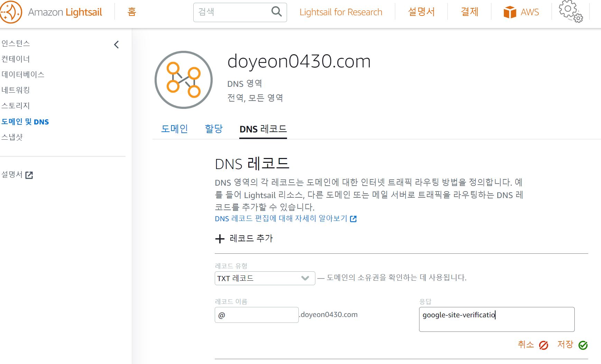Viewport: 601px width, 364px height.
Task: Open the 홈 (Home) link
Action: 132,12
